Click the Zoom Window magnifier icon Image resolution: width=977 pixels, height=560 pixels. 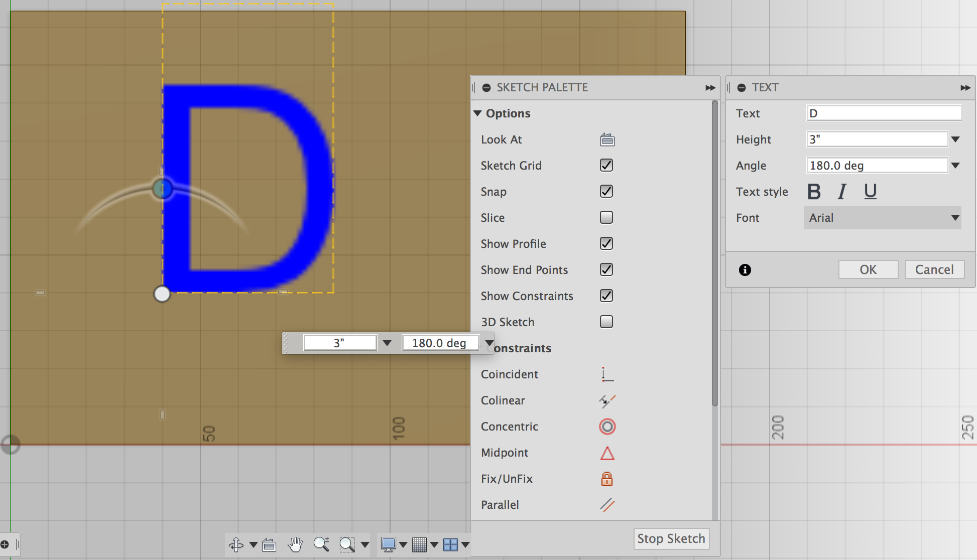point(347,544)
